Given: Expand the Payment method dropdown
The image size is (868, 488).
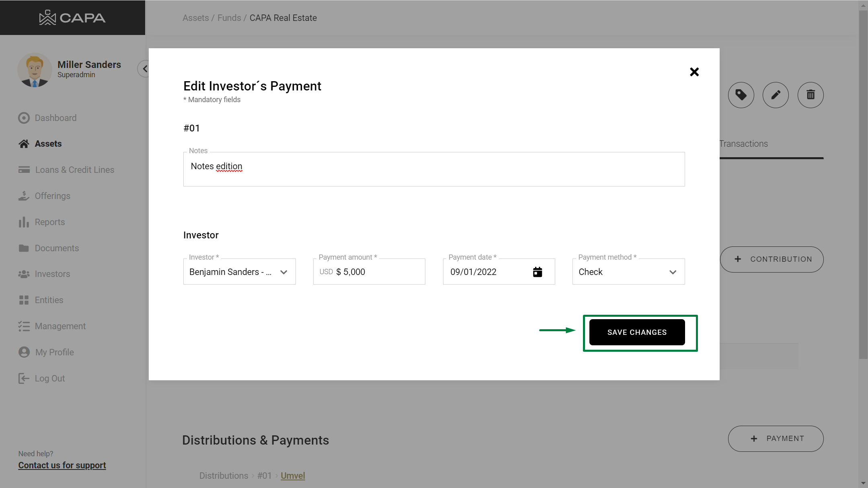Looking at the screenshot, I should [x=628, y=272].
